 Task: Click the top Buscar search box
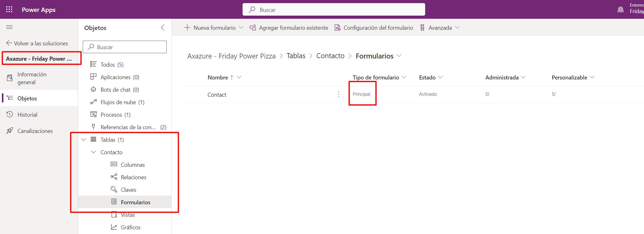pyautogui.click(x=334, y=9)
